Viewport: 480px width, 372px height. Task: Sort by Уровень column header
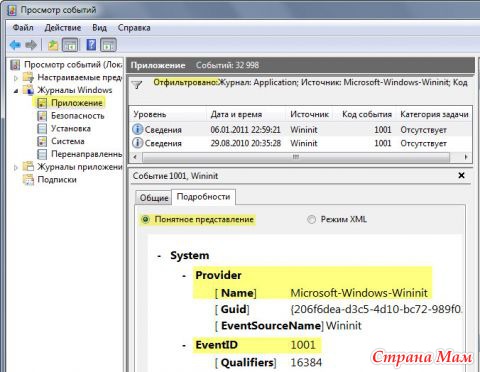168,114
